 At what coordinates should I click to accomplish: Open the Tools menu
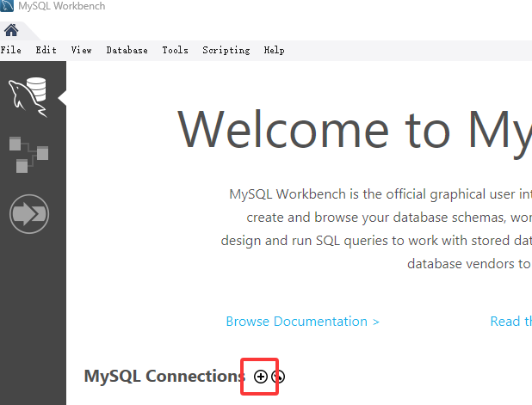[x=175, y=51]
